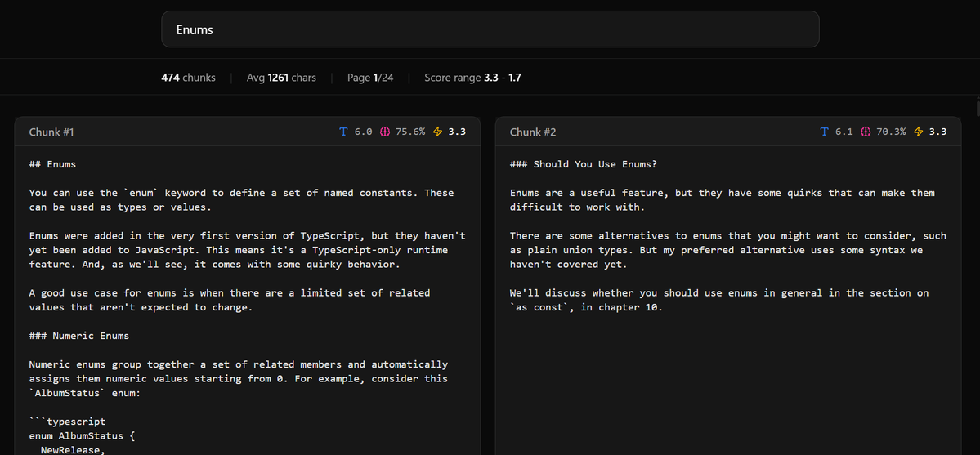Click the Avg 1261 chars statistic
Image resolution: width=980 pixels, height=455 pixels.
pos(281,78)
